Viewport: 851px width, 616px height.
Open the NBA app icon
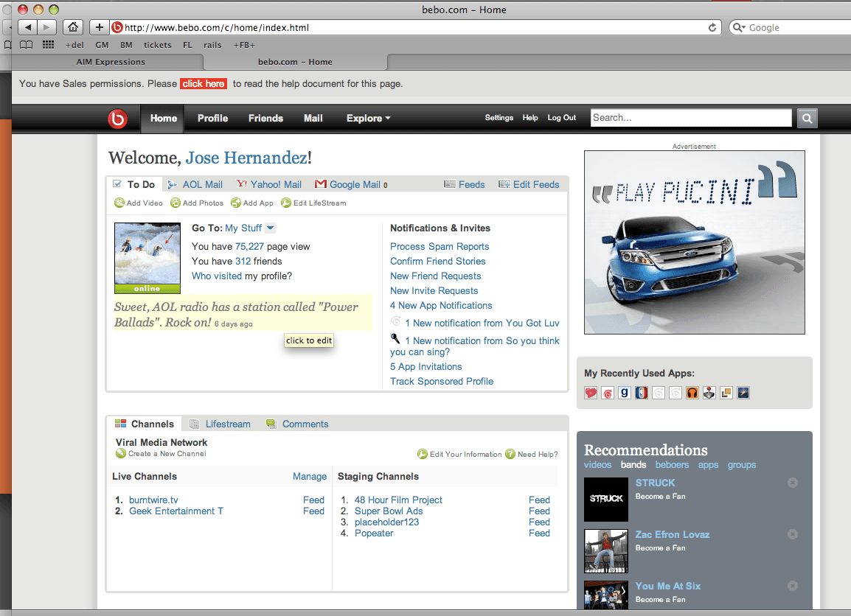tap(642, 393)
